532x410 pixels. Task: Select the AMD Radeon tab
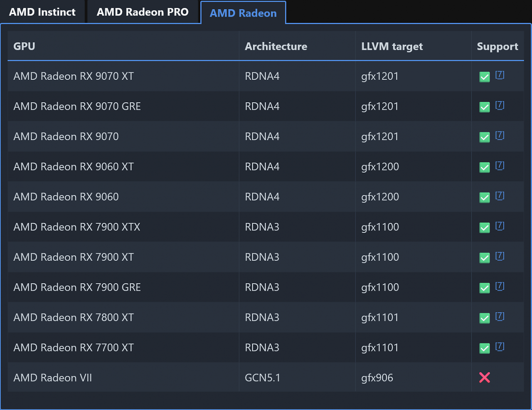[x=243, y=13]
